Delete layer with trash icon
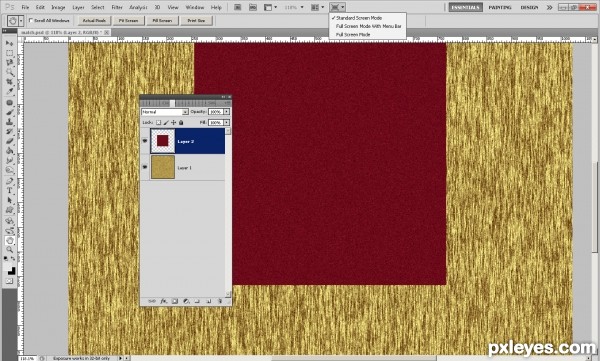The image size is (600, 361). tap(220, 301)
